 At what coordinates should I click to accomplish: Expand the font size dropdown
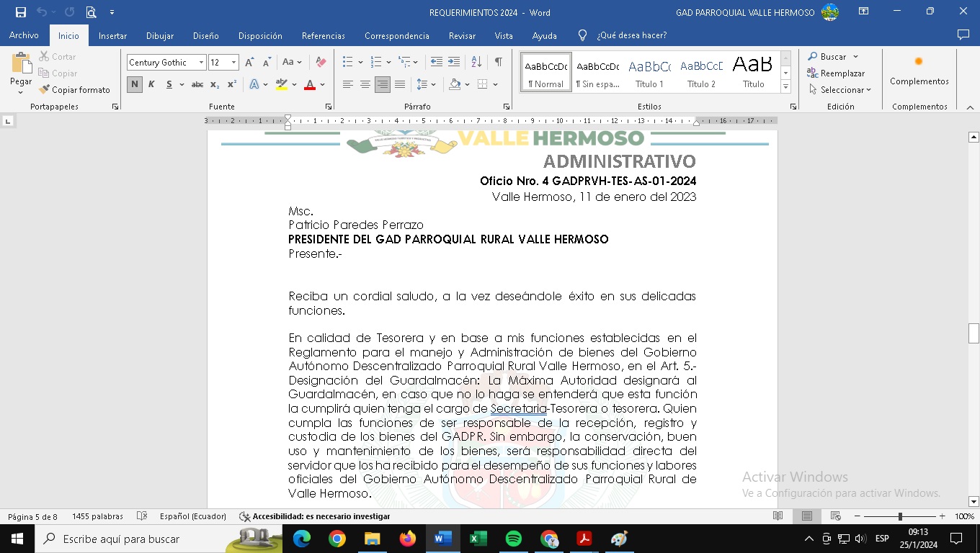pyautogui.click(x=233, y=63)
